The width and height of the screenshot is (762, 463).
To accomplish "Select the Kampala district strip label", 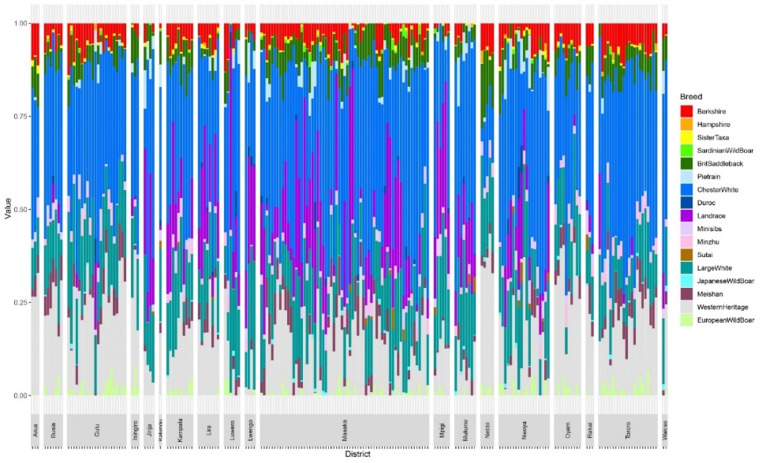I will 180,430.
